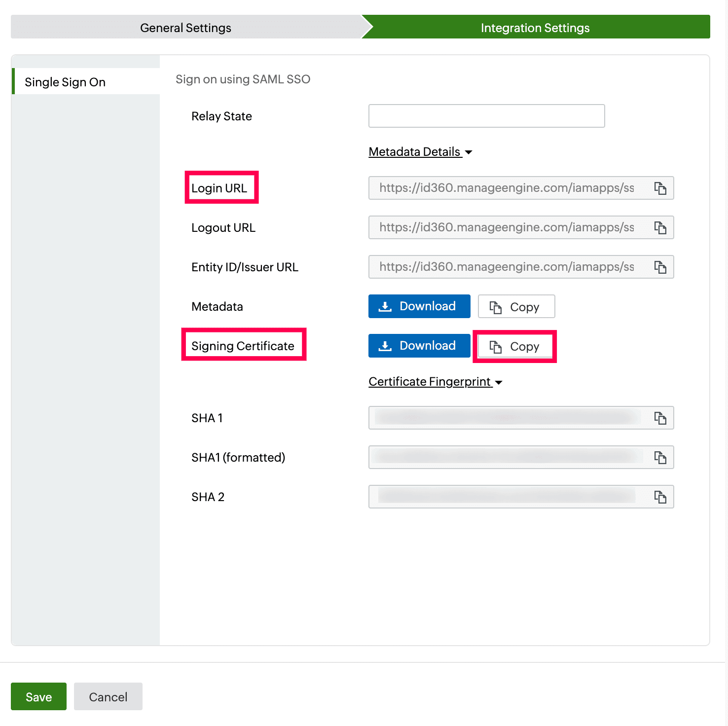Open the Metadata Details dropdown arrow
The image size is (728, 726).
tap(469, 152)
